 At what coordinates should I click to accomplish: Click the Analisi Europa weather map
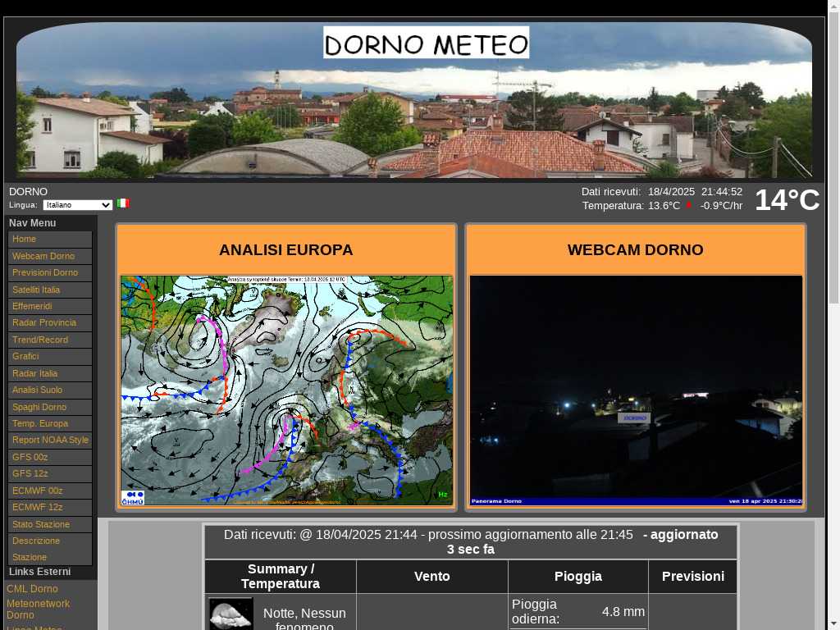click(286, 390)
